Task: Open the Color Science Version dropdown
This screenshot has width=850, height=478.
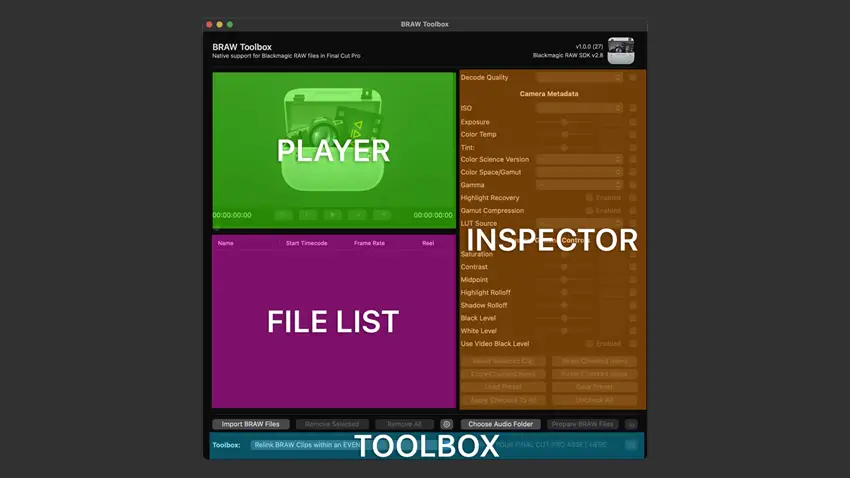Action: tap(579, 159)
